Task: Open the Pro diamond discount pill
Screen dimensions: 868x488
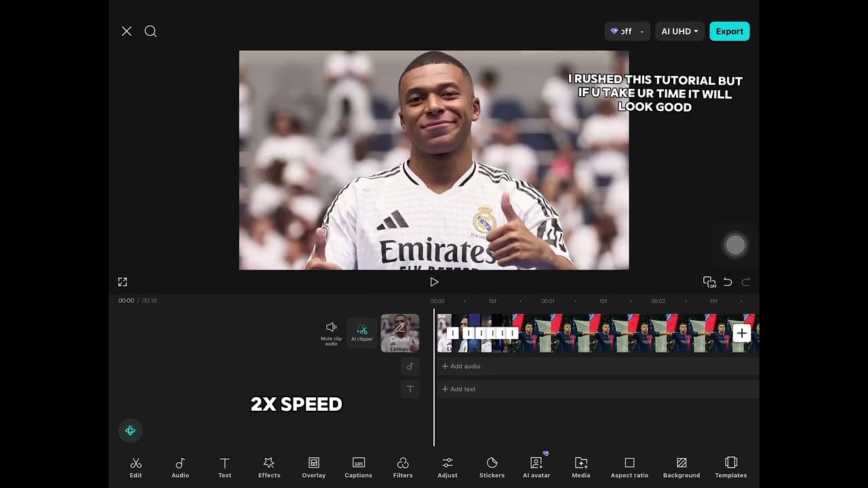Action: click(x=627, y=31)
